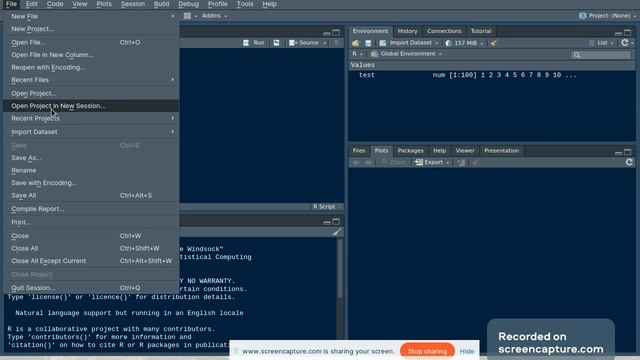Refresh the Plots pane

click(x=629, y=162)
